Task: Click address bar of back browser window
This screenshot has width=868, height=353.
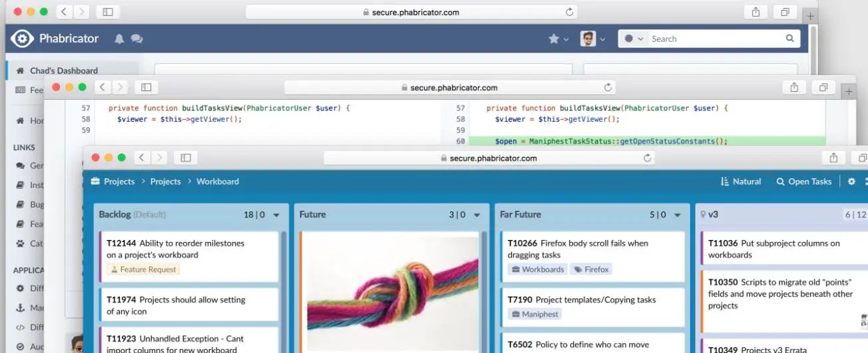Action: (411, 12)
